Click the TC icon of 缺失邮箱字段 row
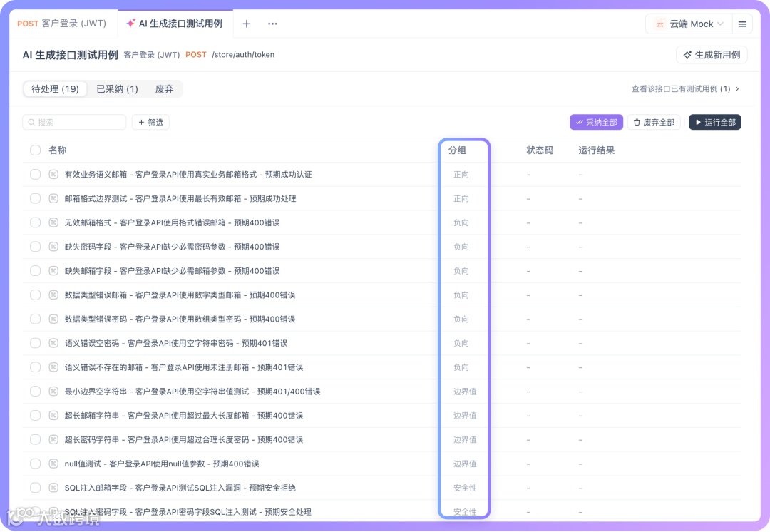 (x=53, y=271)
